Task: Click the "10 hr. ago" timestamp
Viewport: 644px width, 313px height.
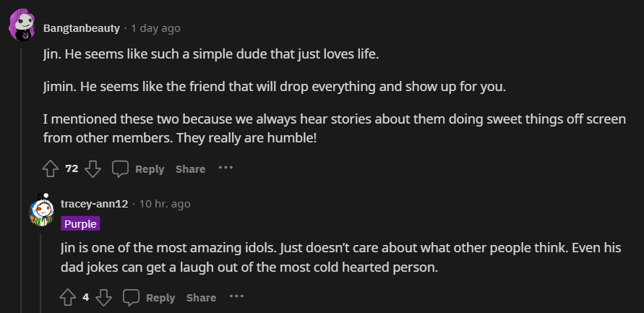Action: (x=165, y=204)
